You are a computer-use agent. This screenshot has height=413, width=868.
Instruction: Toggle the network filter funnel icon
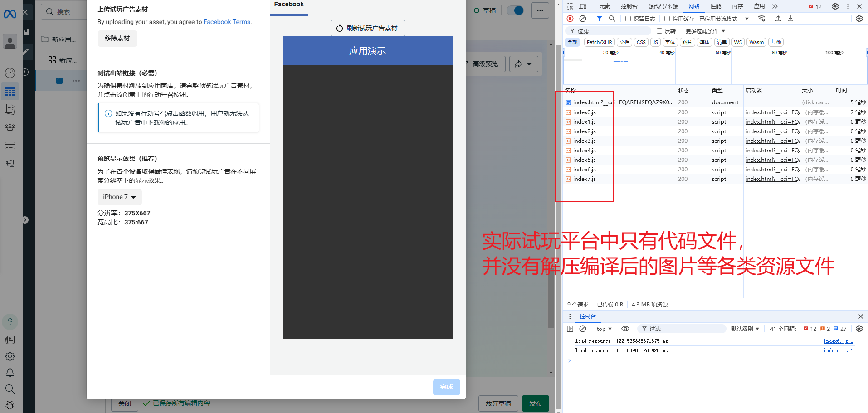600,19
